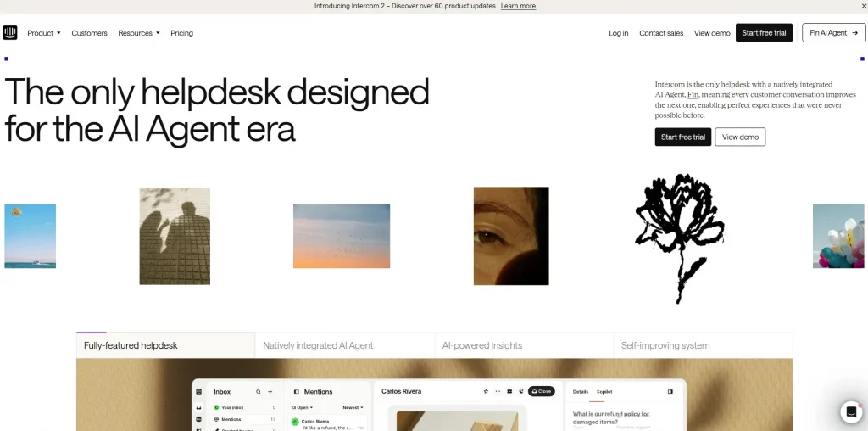
Task: Click the Fin link in hero paragraph
Action: [x=693, y=95]
